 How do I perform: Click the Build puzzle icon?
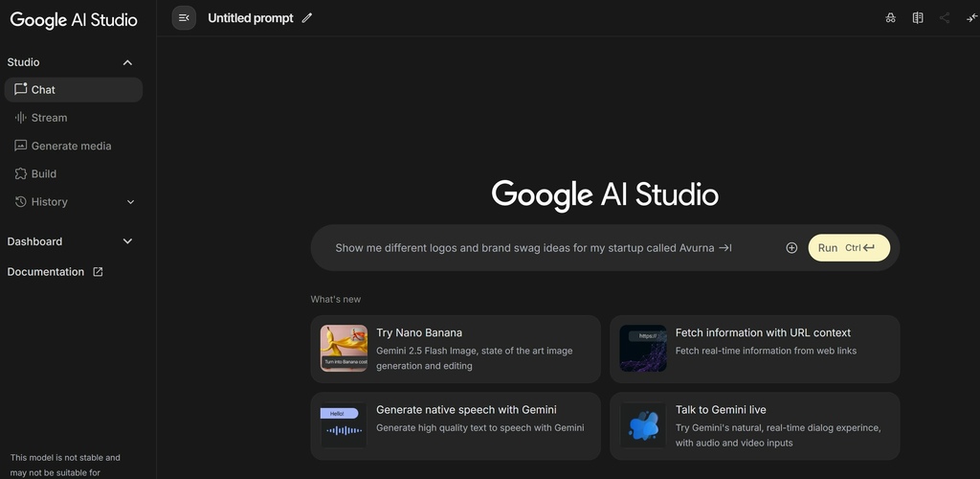[x=21, y=173]
